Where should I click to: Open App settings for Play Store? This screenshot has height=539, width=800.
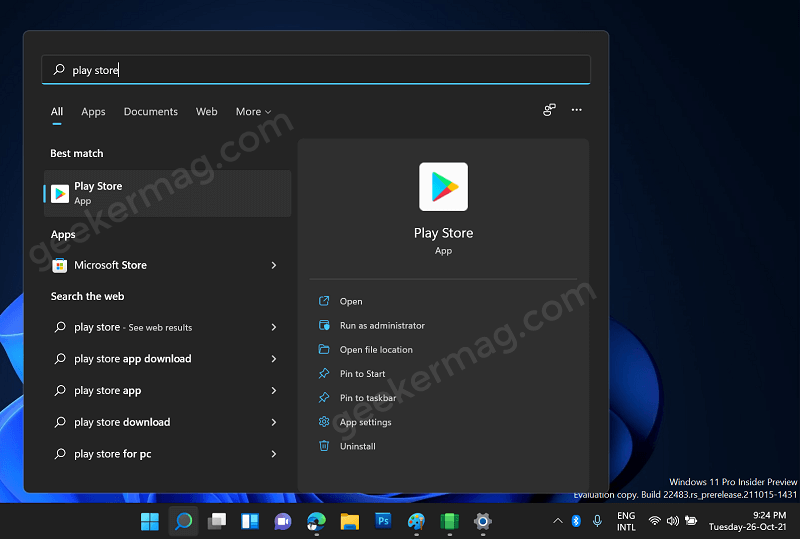[x=365, y=422]
